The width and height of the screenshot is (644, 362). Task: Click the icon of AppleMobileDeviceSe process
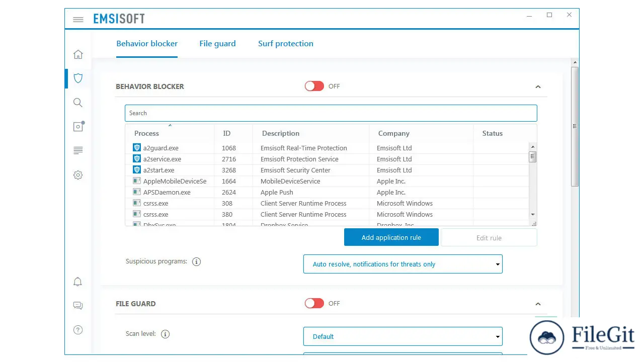[136, 180]
